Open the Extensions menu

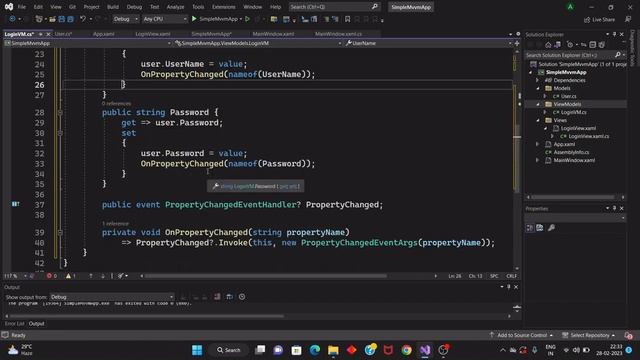(224, 7)
